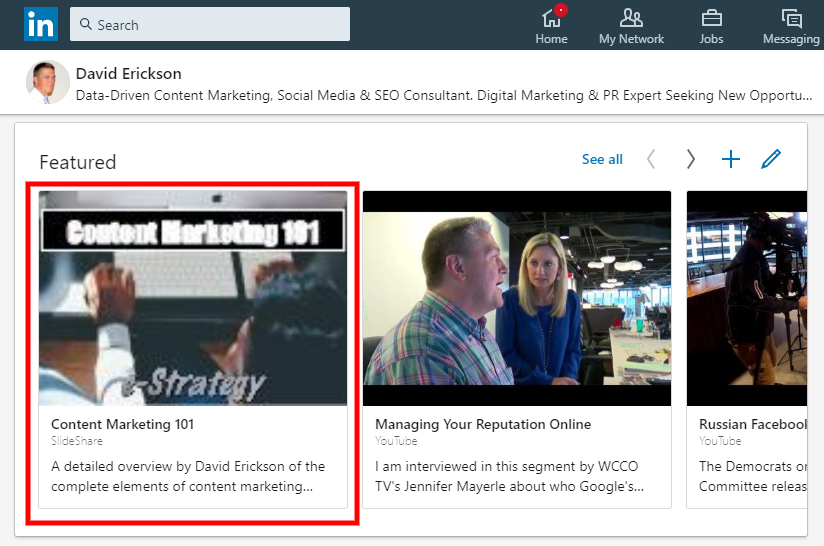
Task: Focus the Search input field
Action: [x=210, y=24]
